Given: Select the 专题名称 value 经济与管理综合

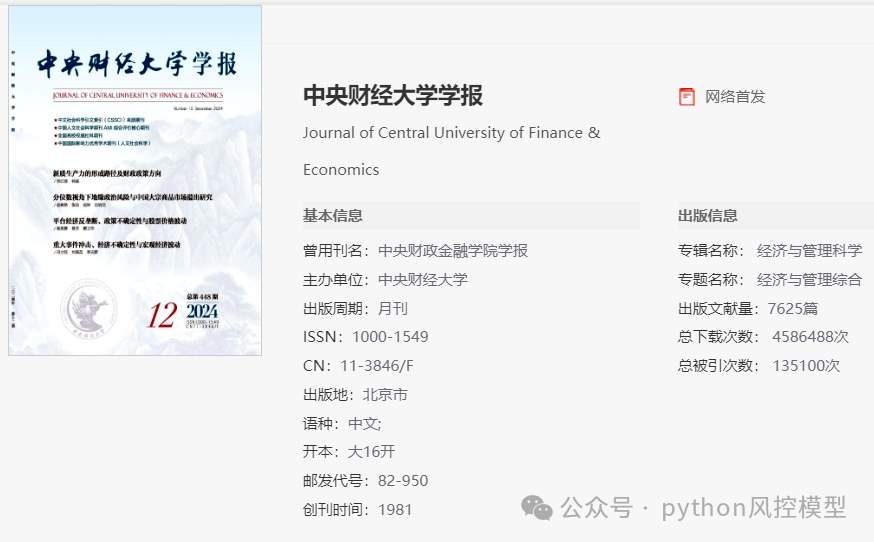Looking at the screenshot, I should click(x=809, y=280).
